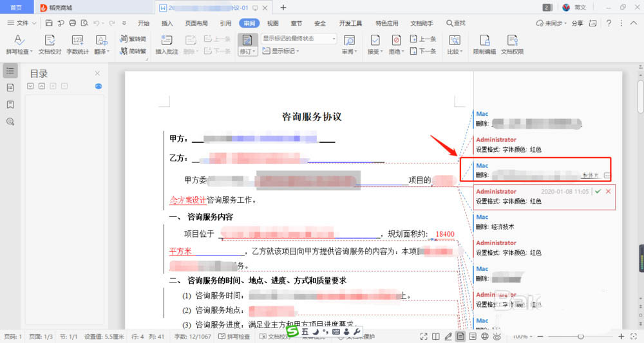Image resolution: width=644 pixels, height=343 pixels.
Task: Switch to the 引用 tab
Action: click(x=225, y=23)
